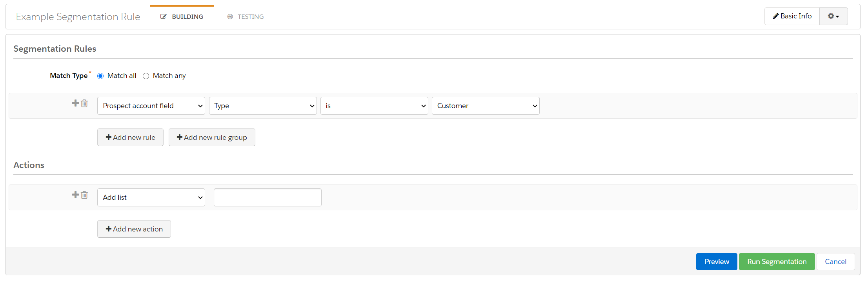Expand the Type field dropdown

263,106
